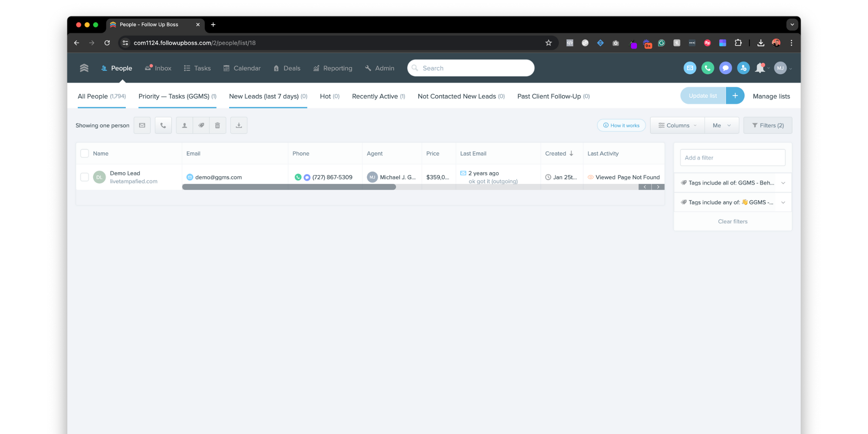Click the scroll left arrow on table
The height and width of the screenshot is (434, 868).
click(x=645, y=187)
